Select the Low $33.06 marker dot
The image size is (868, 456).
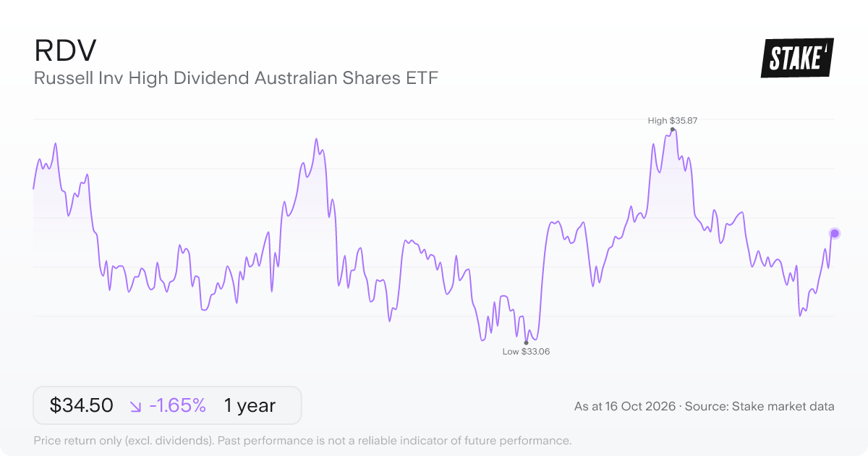526,342
